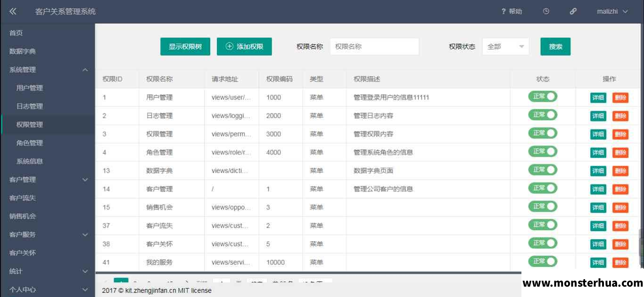This screenshot has height=297, width=644.
Task: Click 删除 for the 数据字典 row
Action: click(620, 171)
